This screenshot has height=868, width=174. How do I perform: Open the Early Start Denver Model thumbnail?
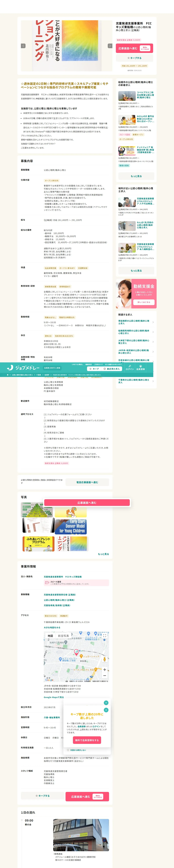(x=71, y=527)
